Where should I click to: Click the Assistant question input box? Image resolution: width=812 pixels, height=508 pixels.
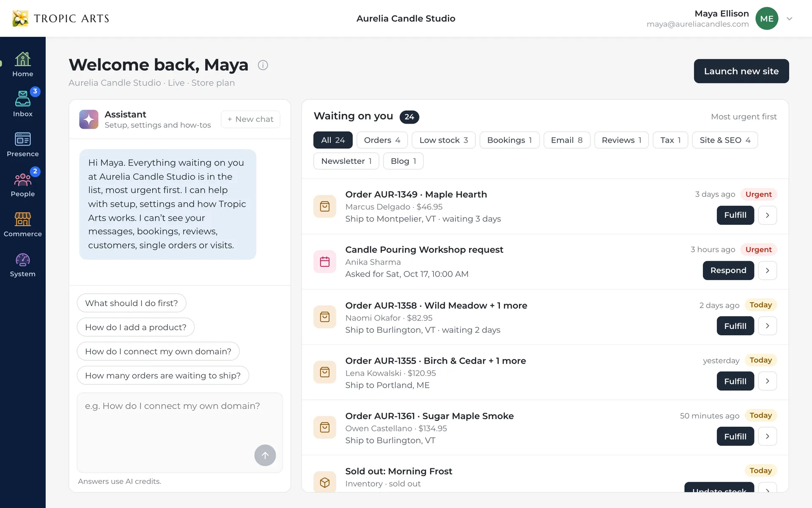(180, 433)
